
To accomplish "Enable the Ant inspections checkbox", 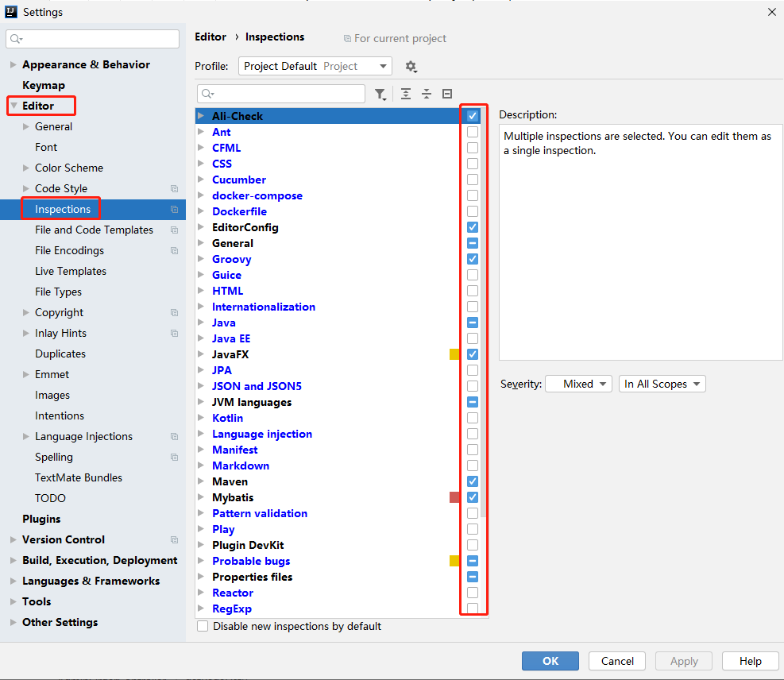I will 473,132.
